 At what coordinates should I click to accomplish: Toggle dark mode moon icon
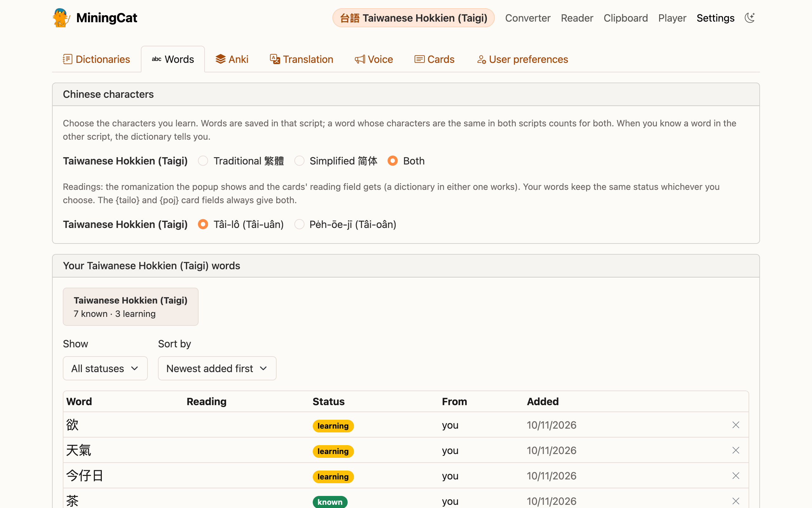click(750, 18)
